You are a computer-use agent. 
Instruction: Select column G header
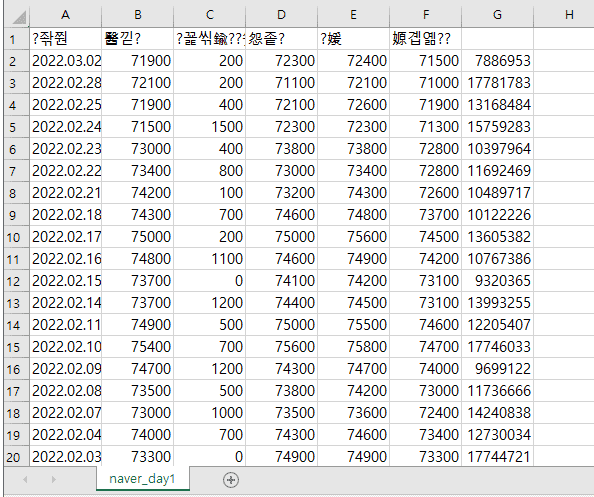point(497,15)
